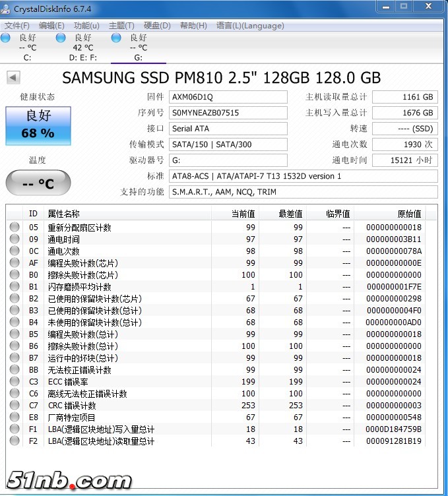Click status circle for attribute 05 row
Viewport: 448px width, 496px height.
click(15, 228)
